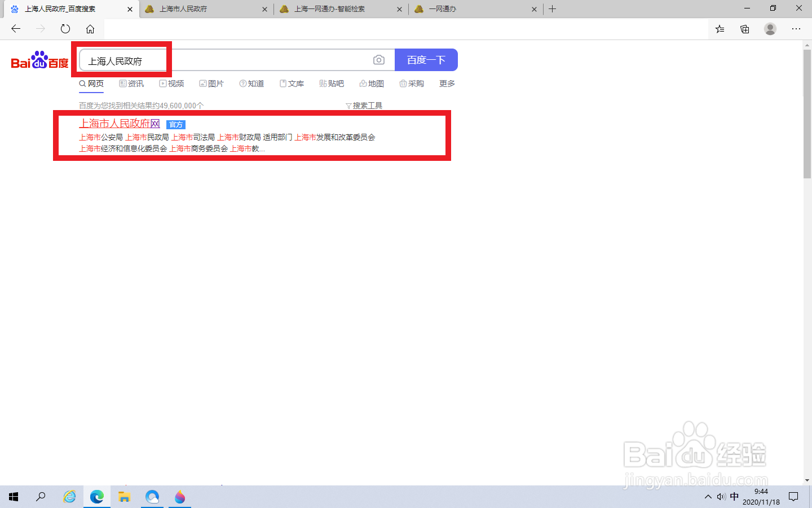This screenshot has width=812, height=508.
Task: Open File Explorer from taskbar
Action: pyautogui.click(x=125, y=497)
